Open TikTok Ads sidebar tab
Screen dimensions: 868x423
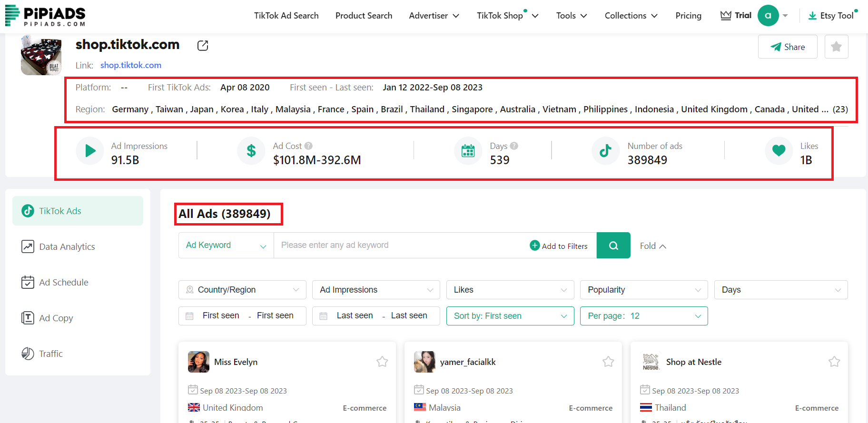(x=78, y=211)
